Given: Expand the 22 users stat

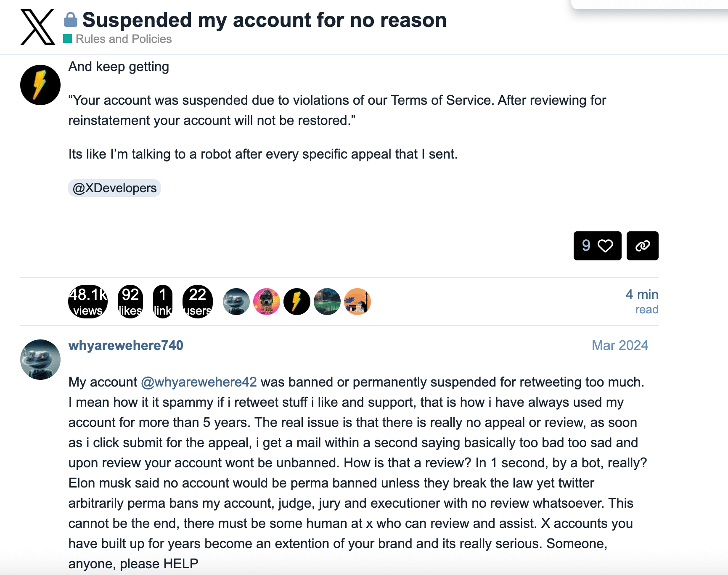Looking at the screenshot, I should [x=198, y=302].
